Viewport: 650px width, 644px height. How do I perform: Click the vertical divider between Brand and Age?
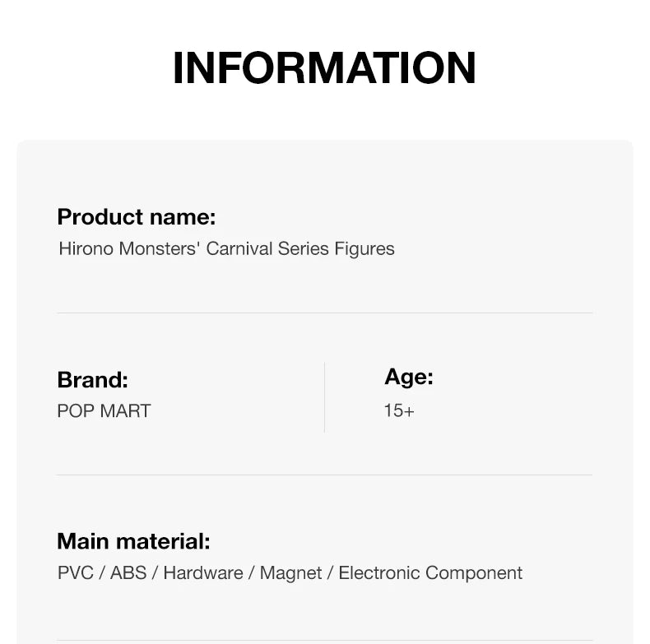point(325,397)
